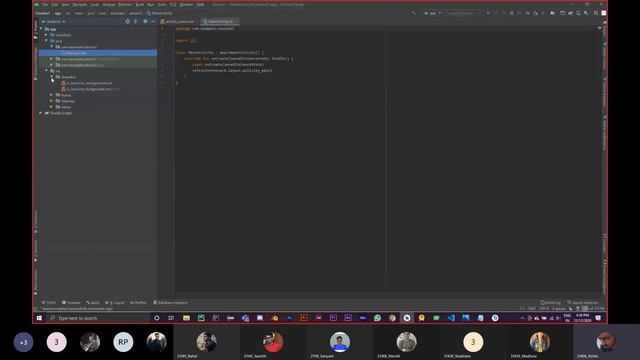This screenshot has width=640, height=360.
Task: Open Cortana circle icon on taskbar
Action: click(157, 318)
